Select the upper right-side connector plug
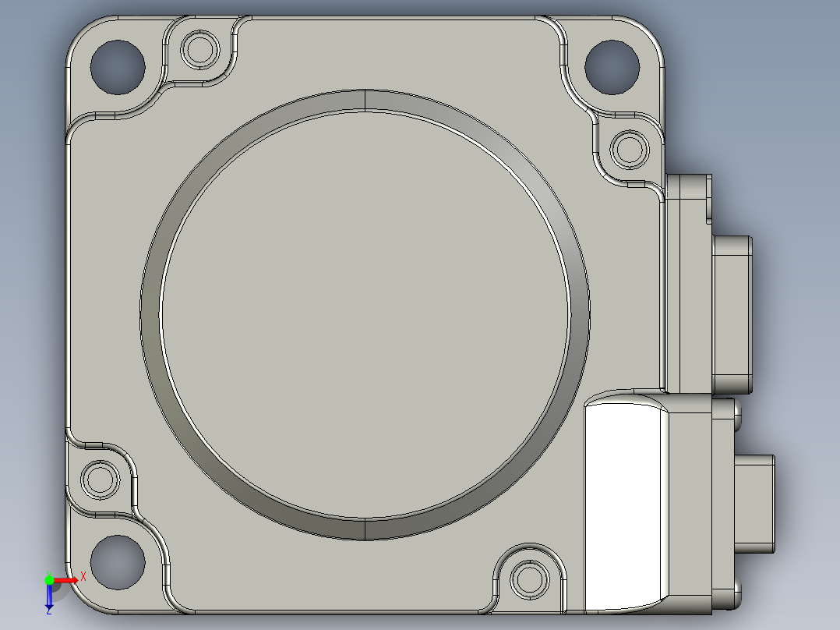The image size is (840, 630). click(x=732, y=313)
